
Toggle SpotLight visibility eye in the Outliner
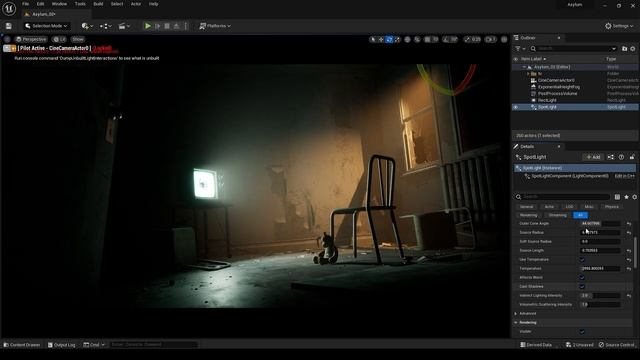(516, 107)
